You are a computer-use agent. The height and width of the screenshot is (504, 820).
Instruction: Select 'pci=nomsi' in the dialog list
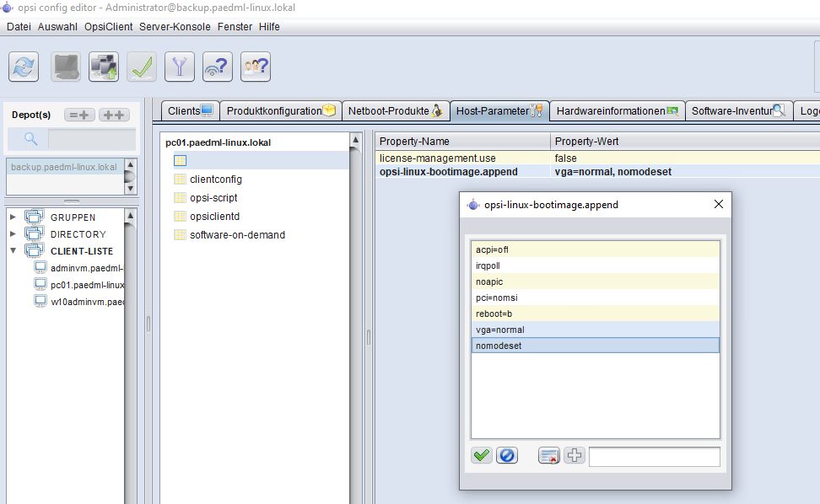[595, 298]
